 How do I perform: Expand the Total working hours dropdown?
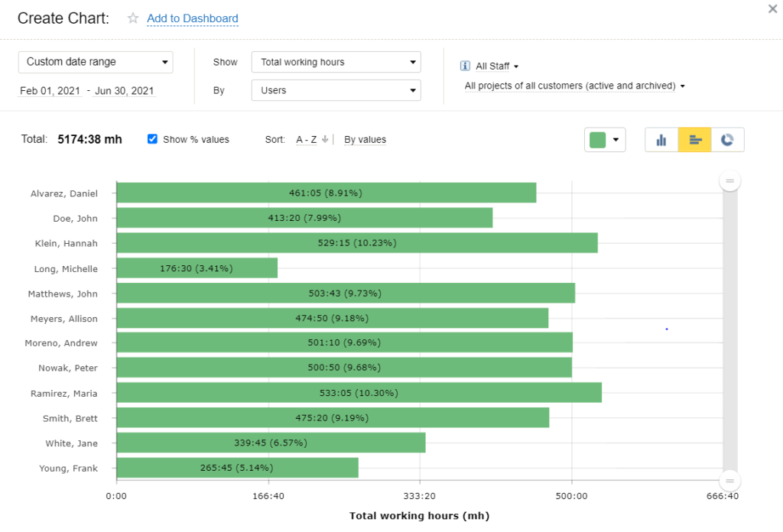[336, 62]
